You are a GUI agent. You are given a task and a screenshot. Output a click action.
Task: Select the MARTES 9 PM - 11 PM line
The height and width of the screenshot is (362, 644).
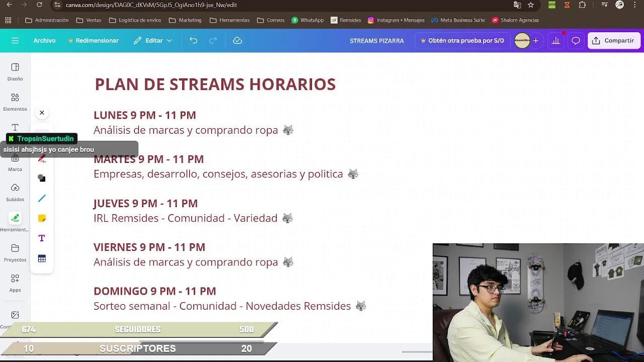point(149,159)
